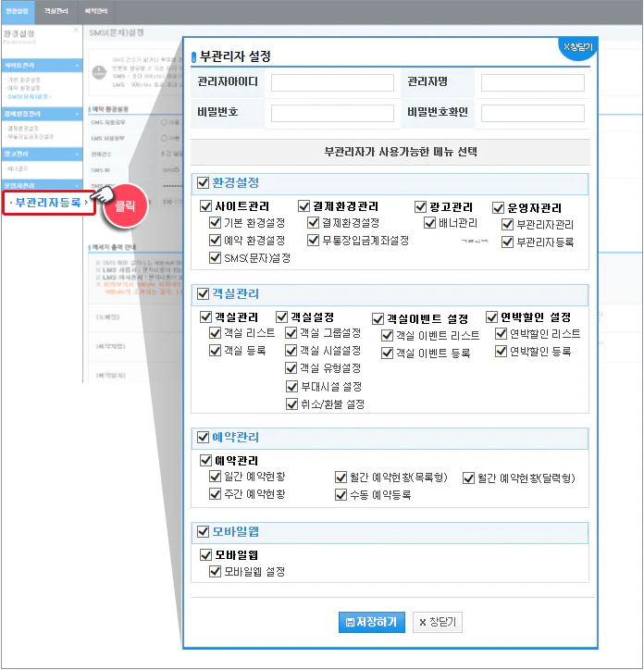Viewport: 644px width, 670px height.
Task: Toggle the 예약 환경설정 checkbox
Action: [215, 240]
